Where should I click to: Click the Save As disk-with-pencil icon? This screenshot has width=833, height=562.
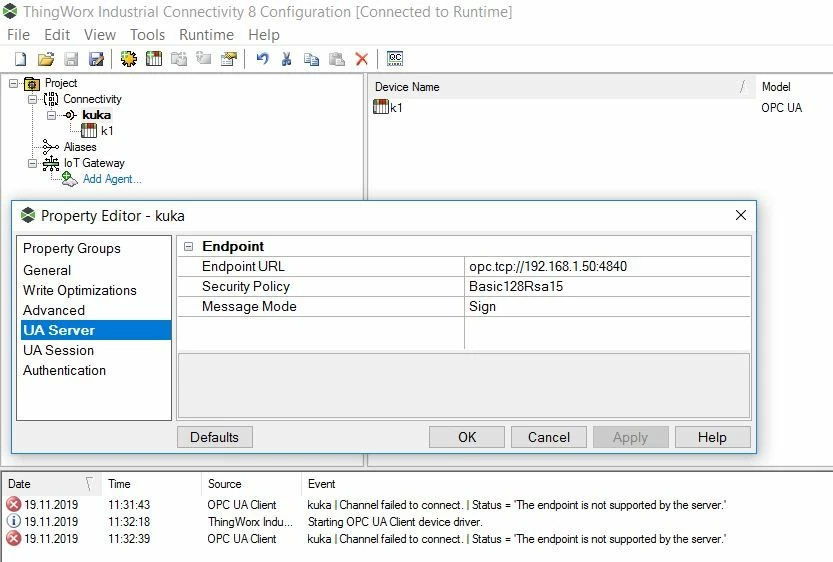pos(96,58)
